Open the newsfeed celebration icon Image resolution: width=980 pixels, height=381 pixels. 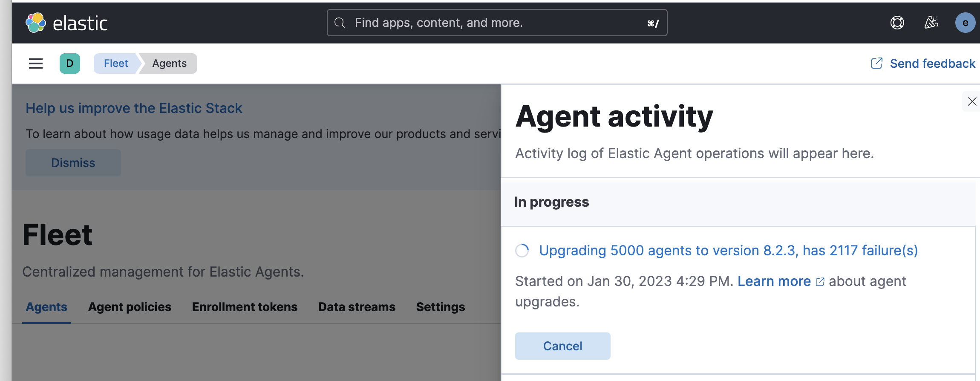pyautogui.click(x=931, y=23)
